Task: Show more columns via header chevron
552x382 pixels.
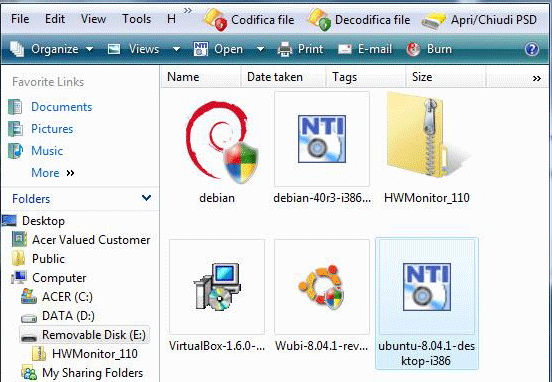Action: (x=537, y=78)
